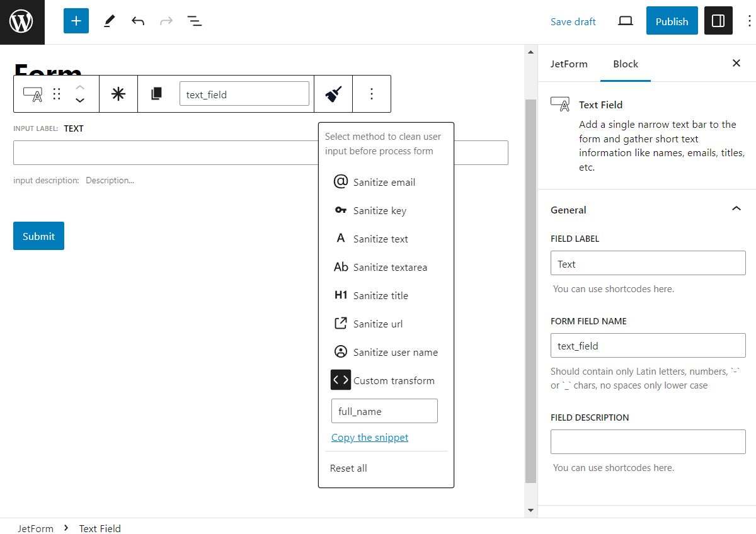The image size is (756, 534).
Task: Click the WordPress logo in the top bar
Action: pos(22,21)
